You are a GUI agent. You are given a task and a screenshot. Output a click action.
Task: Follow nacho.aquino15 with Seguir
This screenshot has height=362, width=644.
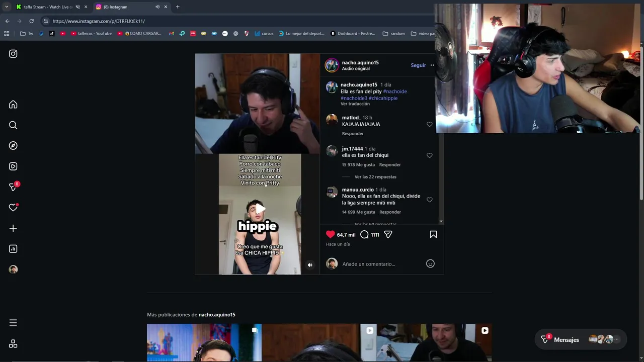(418, 65)
